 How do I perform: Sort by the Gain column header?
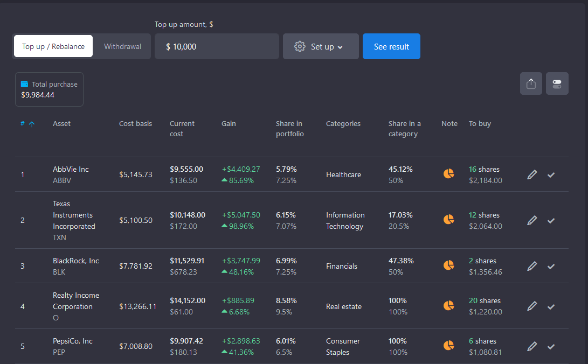[229, 123]
